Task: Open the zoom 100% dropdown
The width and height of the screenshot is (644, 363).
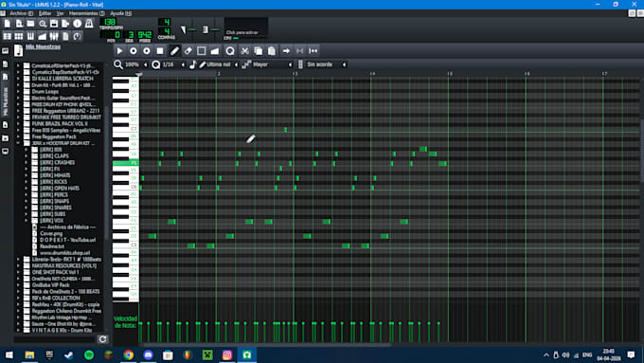Action: [x=135, y=64]
